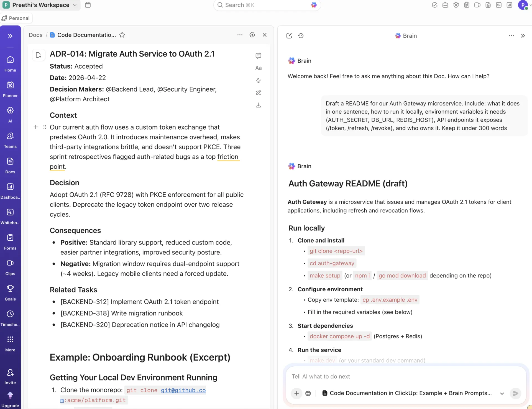Expand the context source chevron dropdown

tap(502, 393)
